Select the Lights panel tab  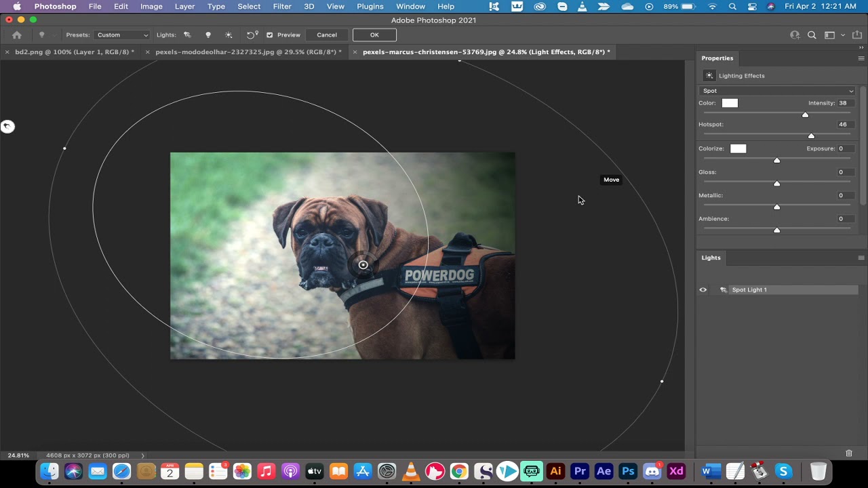coord(711,258)
